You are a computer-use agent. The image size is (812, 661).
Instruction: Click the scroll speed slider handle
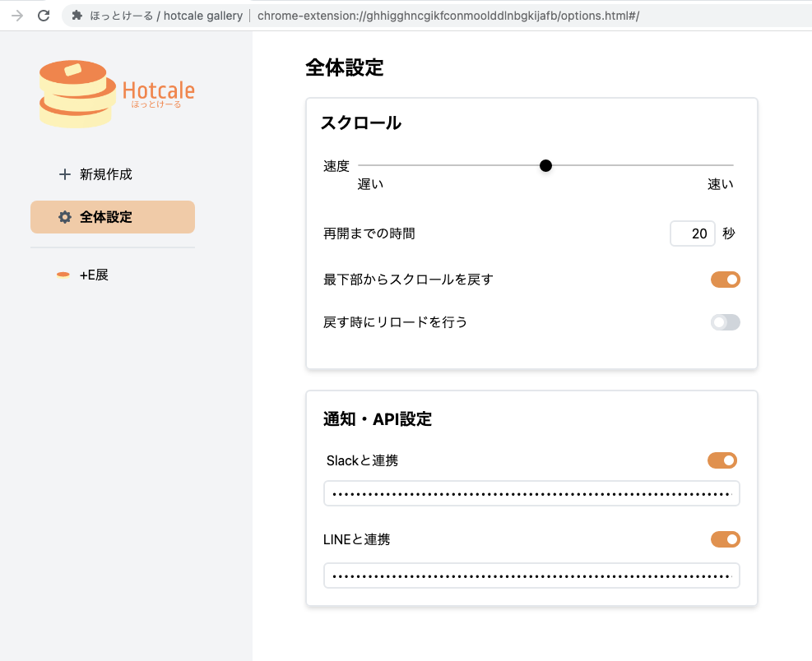coord(545,166)
